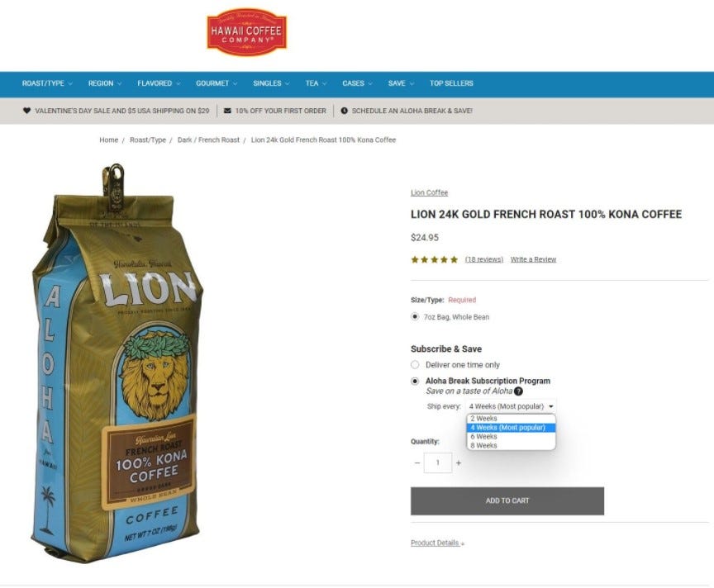The image size is (714, 588).
Task: Pick 2 Weeks from the ship-every list
Action: pyautogui.click(x=511, y=419)
